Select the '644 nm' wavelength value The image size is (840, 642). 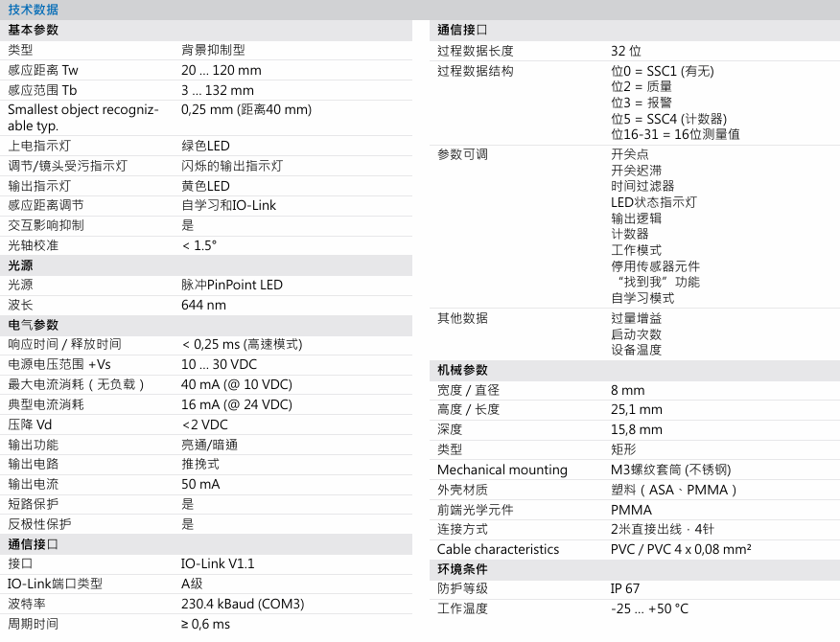(x=203, y=306)
